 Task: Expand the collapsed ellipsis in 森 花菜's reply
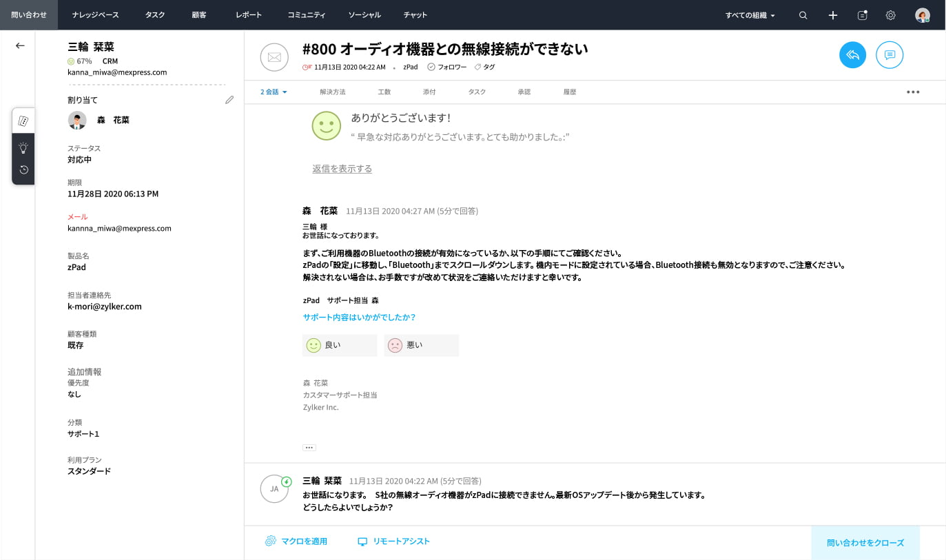coord(309,448)
